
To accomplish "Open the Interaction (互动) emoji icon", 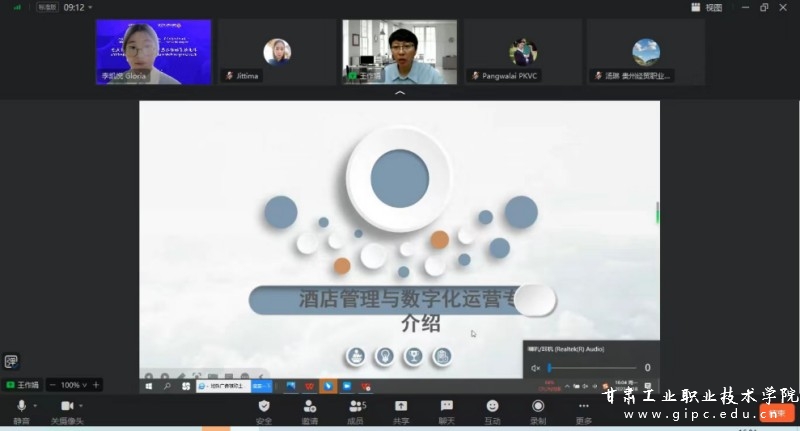I will (492, 407).
